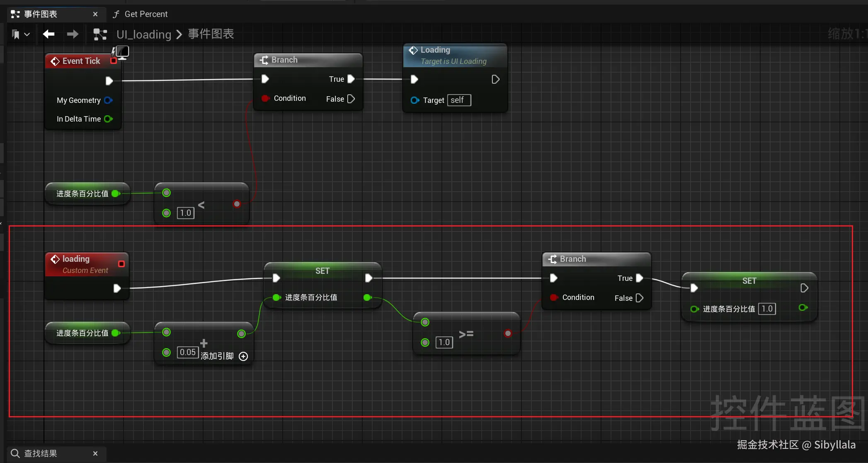This screenshot has height=463, width=868.
Task: Click False exec pin on lower Branch
Action: point(640,298)
